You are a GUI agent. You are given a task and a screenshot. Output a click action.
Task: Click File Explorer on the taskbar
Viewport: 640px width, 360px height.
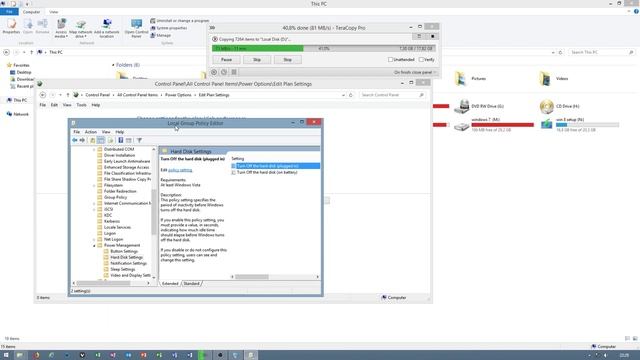point(19,355)
